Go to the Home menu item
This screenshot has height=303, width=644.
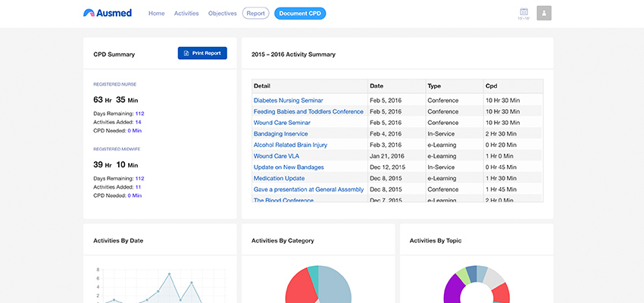[x=157, y=14]
